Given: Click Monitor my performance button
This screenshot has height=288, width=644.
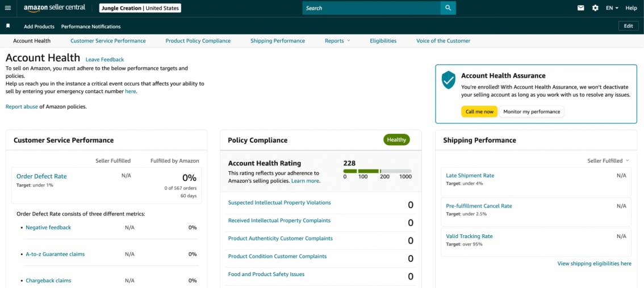Looking at the screenshot, I should coord(532,112).
